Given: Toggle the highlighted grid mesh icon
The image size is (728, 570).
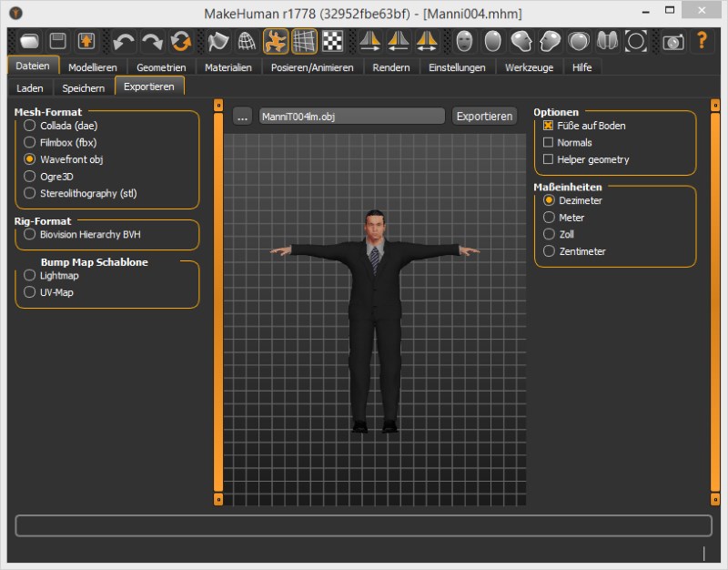Looking at the screenshot, I should [x=305, y=41].
